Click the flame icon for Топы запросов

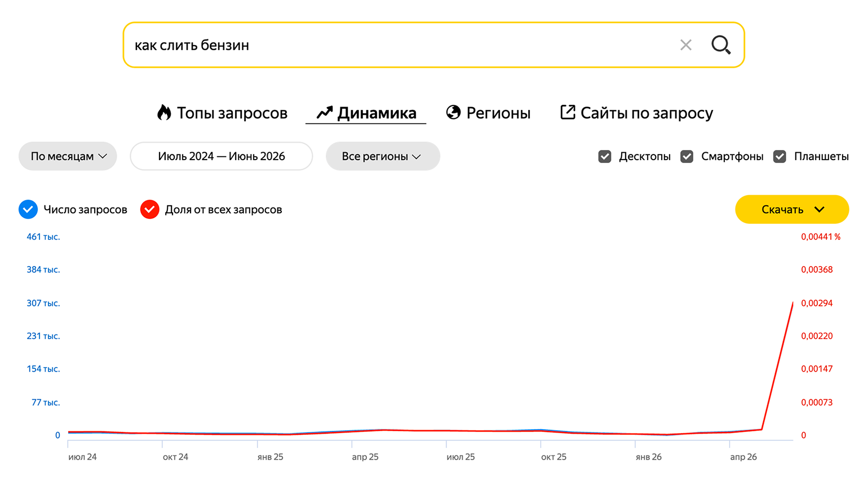tap(164, 113)
